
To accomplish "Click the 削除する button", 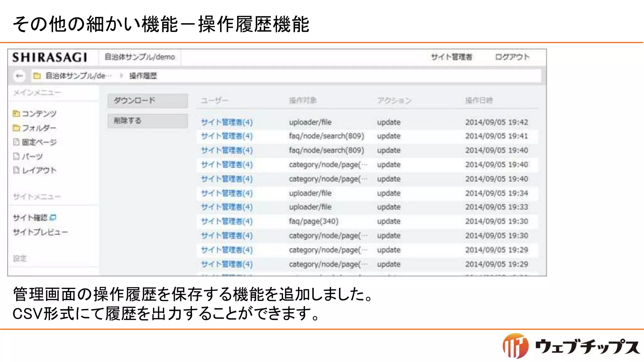I will (x=148, y=121).
